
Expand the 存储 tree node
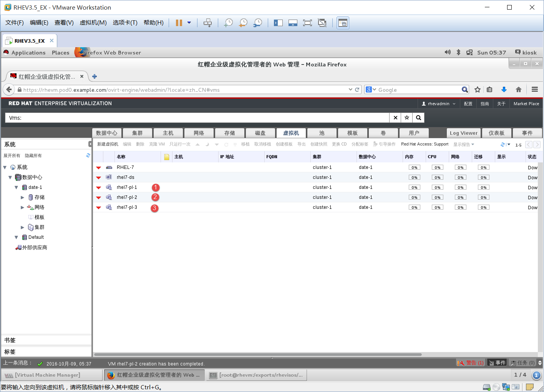click(x=22, y=197)
